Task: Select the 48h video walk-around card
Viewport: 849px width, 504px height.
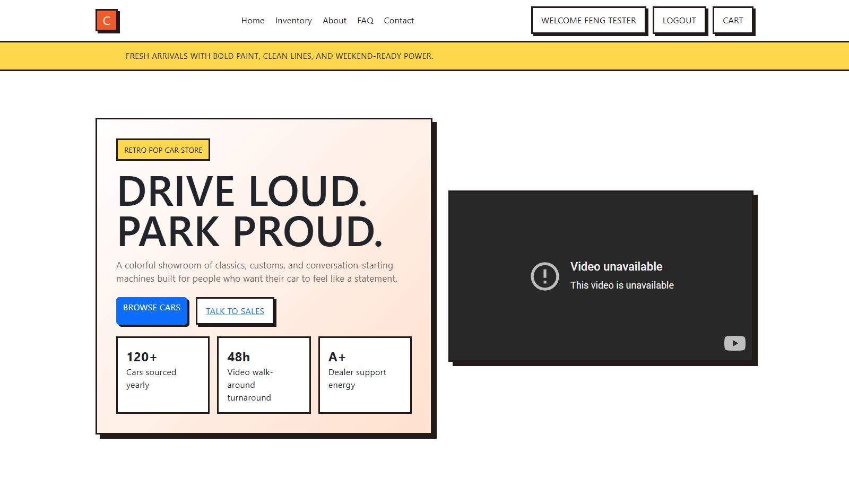Action: pyautogui.click(x=264, y=375)
